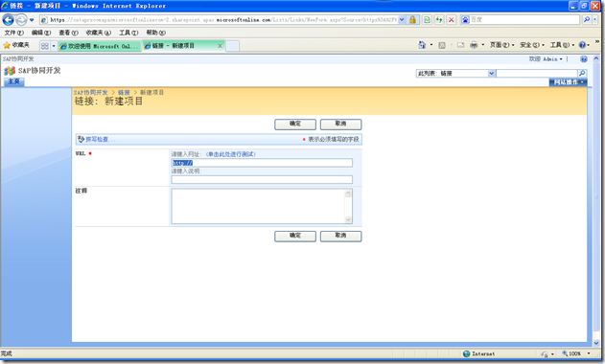Click the SAP协同开发 site title link
Screen dimensions: 605x364
(x=39, y=71)
